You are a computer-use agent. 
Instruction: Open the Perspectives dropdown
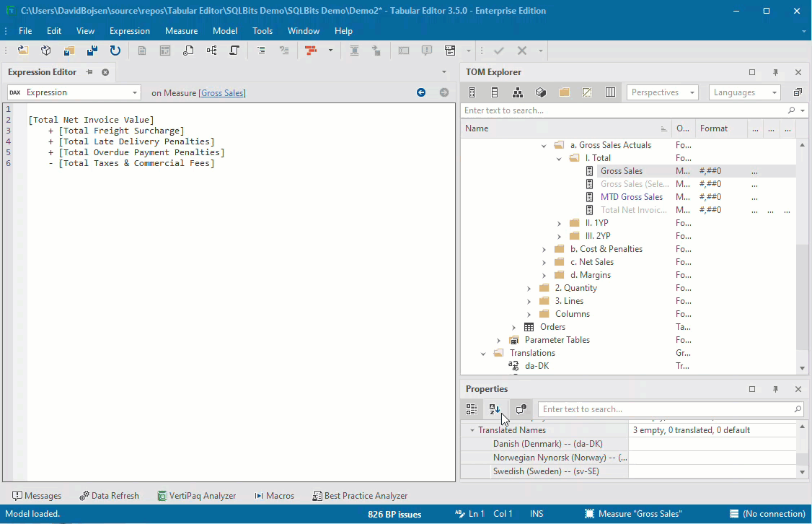(x=662, y=92)
